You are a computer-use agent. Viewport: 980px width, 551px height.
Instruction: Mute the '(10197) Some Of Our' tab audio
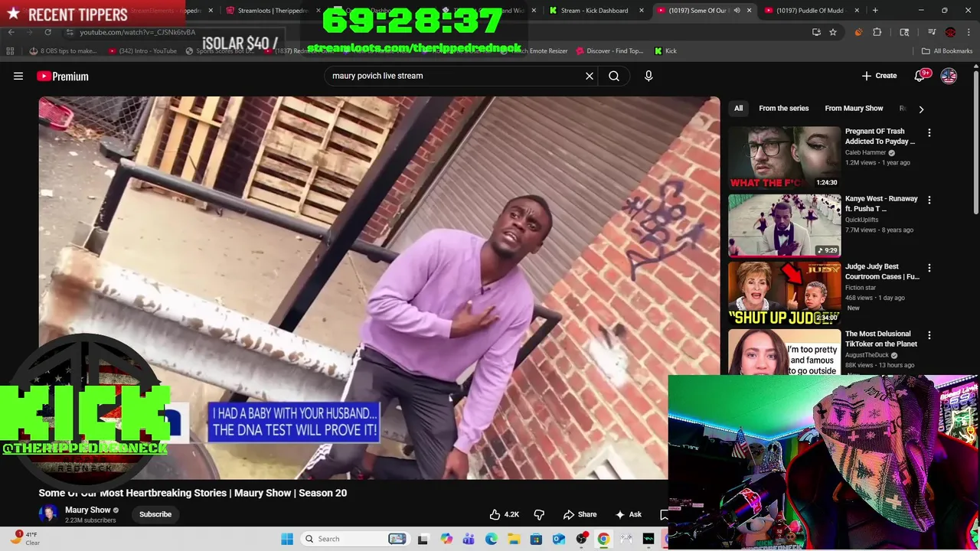tap(737, 11)
